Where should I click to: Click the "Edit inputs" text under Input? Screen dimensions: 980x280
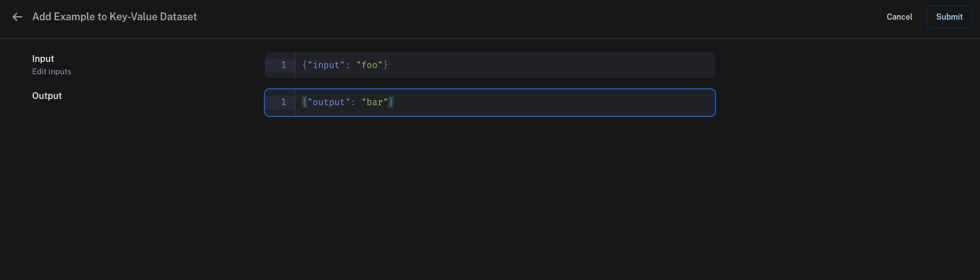point(52,71)
